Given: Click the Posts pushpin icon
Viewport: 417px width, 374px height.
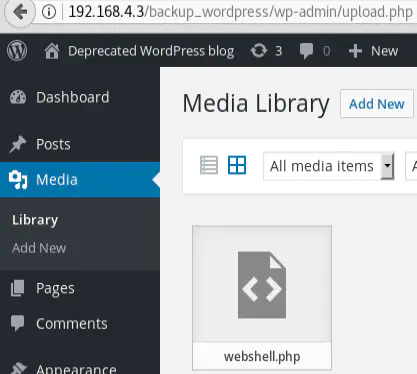Looking at the screenshot, I should pyautogui.click(x=18, y=144).
